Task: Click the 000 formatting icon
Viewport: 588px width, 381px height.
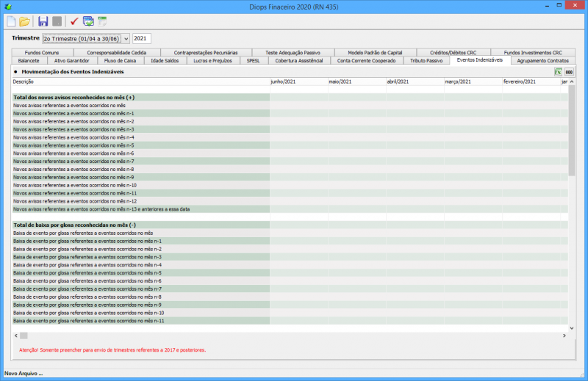Action: point(569,72)
